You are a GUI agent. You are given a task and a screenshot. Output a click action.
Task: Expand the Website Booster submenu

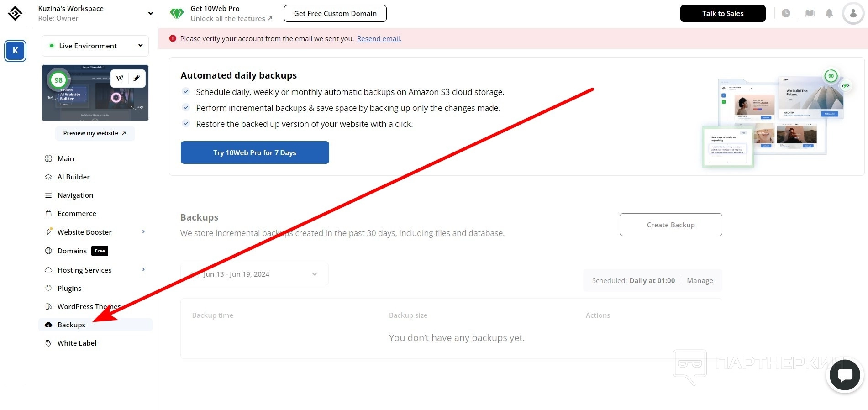[x=143, y=232]
